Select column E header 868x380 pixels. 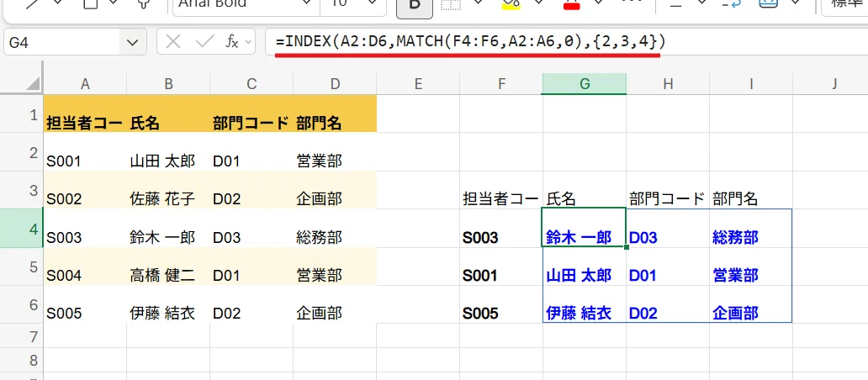click(419, 83)
